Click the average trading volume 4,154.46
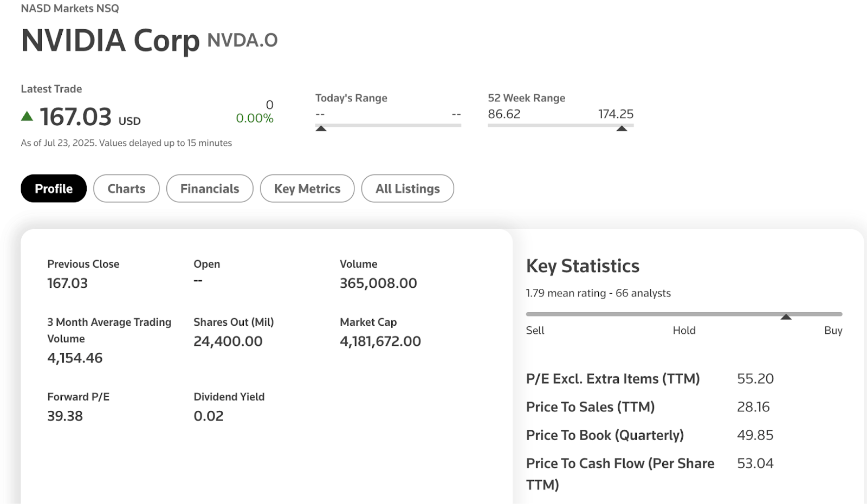This screenshot has width=867, height=504. [75, 358]
